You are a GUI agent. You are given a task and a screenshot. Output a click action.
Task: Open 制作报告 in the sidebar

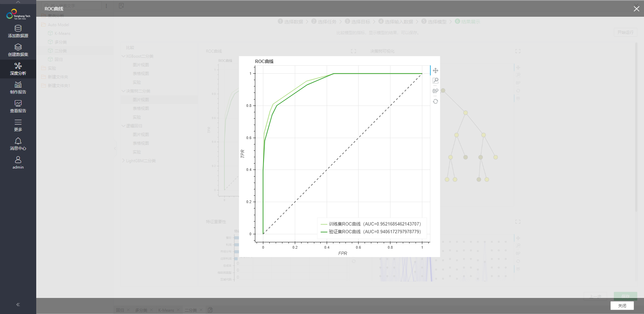(x=18, y=88)
